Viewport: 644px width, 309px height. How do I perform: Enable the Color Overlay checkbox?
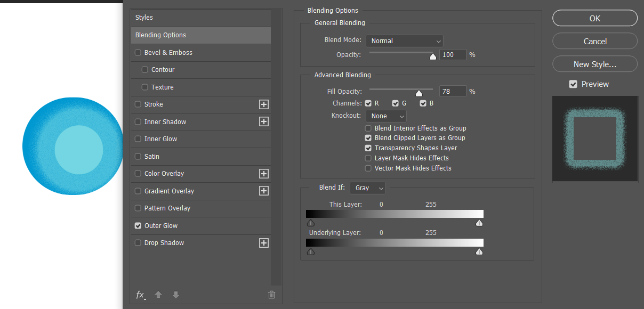coord(138,174)
